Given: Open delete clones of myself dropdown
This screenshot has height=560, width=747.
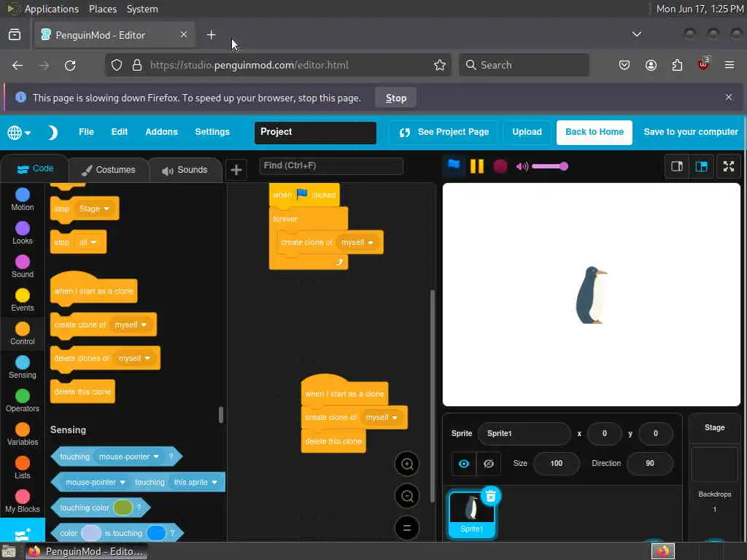Looking at the screenshot, I should pos(134,358).
